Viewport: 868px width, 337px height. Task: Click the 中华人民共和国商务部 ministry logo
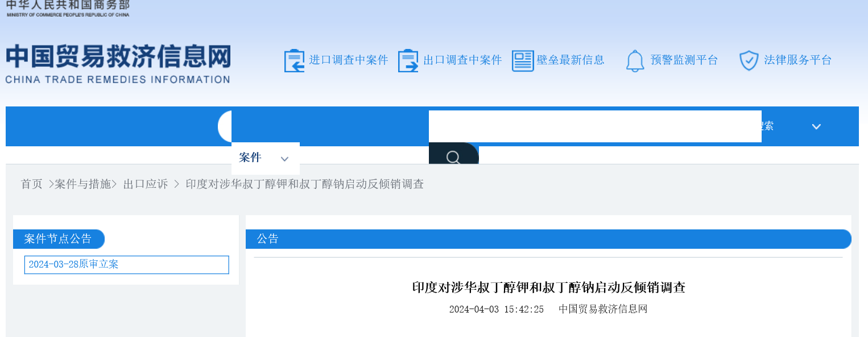click(68, 8)
